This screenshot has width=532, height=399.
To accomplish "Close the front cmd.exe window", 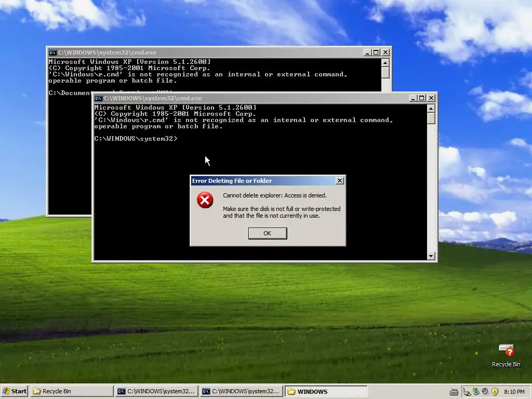I will click(431, 98).
